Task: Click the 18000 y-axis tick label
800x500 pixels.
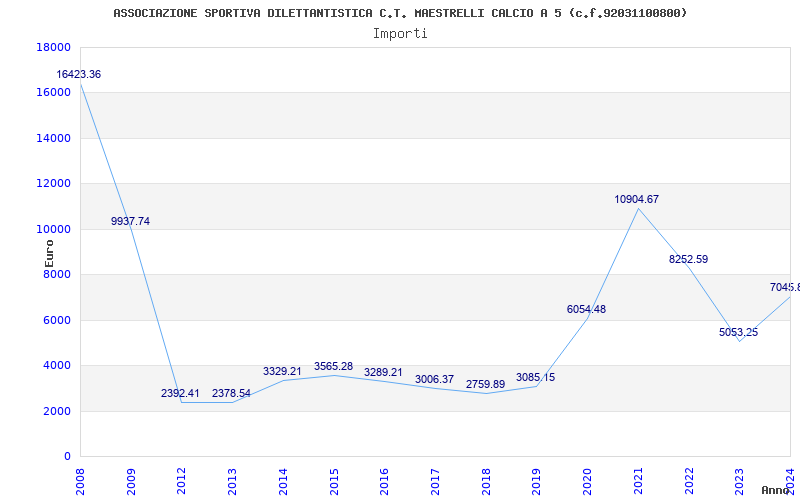Action: pyautogui.click(x=54, y=47)
